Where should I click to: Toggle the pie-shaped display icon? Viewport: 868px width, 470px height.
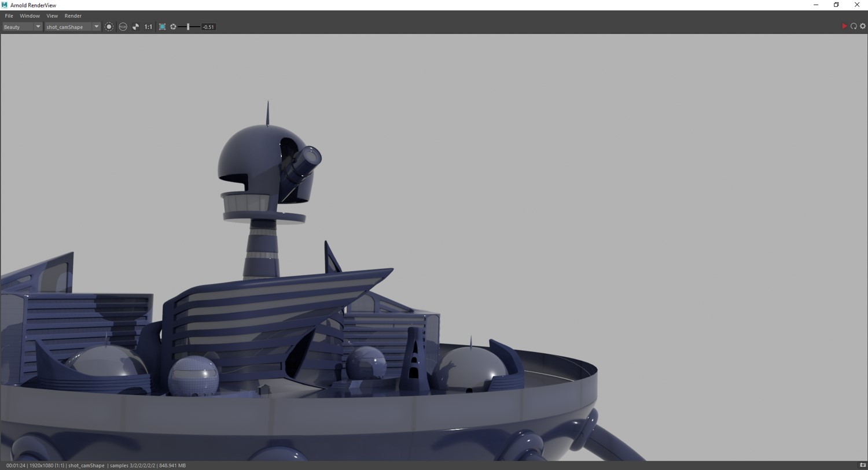136,27
